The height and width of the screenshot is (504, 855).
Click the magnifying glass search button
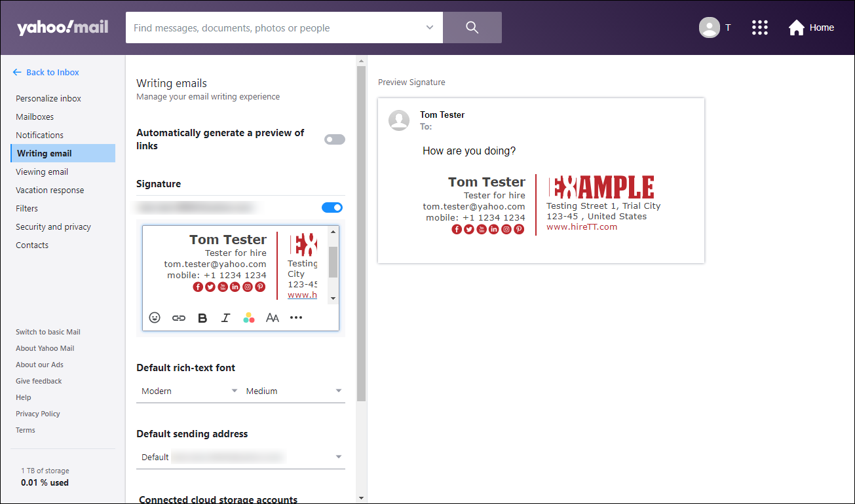pyautogui.click(x=472, y=27)
